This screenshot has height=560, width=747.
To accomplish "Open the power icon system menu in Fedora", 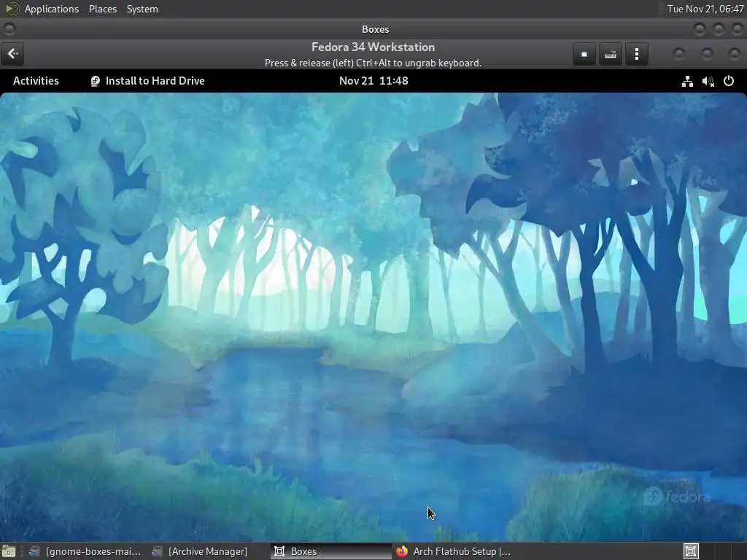I will pyautogui.click(x=729, y=81).
